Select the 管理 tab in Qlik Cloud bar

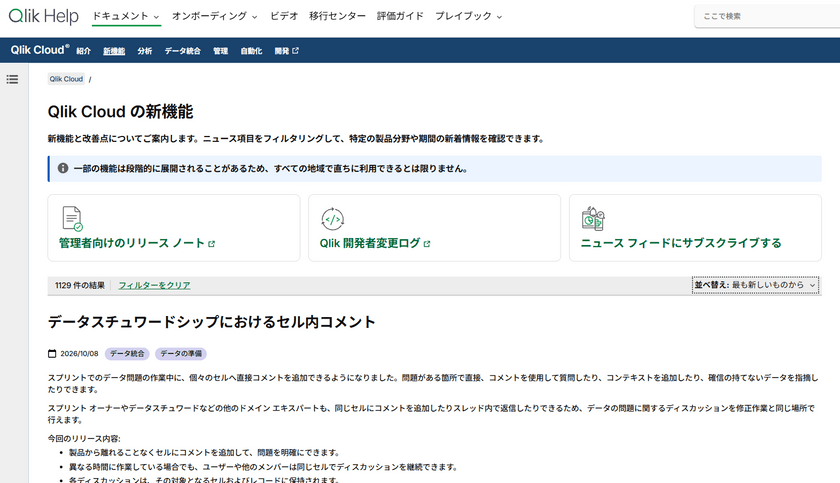click(220, 51)
